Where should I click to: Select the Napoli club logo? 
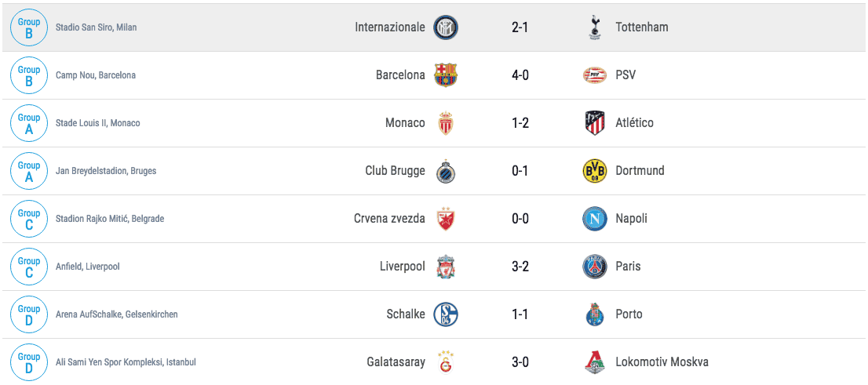(595, 219)
